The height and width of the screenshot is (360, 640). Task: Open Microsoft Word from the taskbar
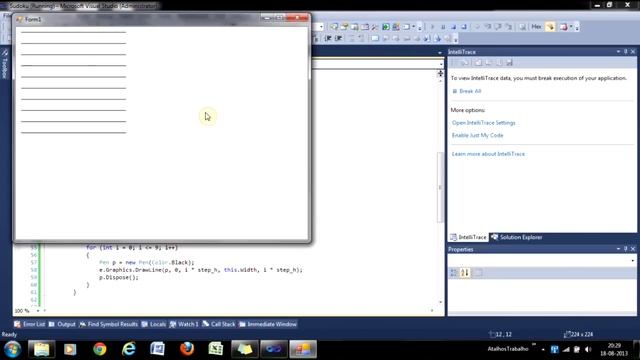(158, 349)
